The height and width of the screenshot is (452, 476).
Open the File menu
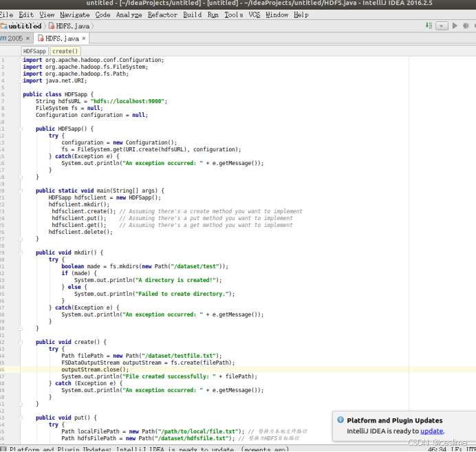pos(6,14)
